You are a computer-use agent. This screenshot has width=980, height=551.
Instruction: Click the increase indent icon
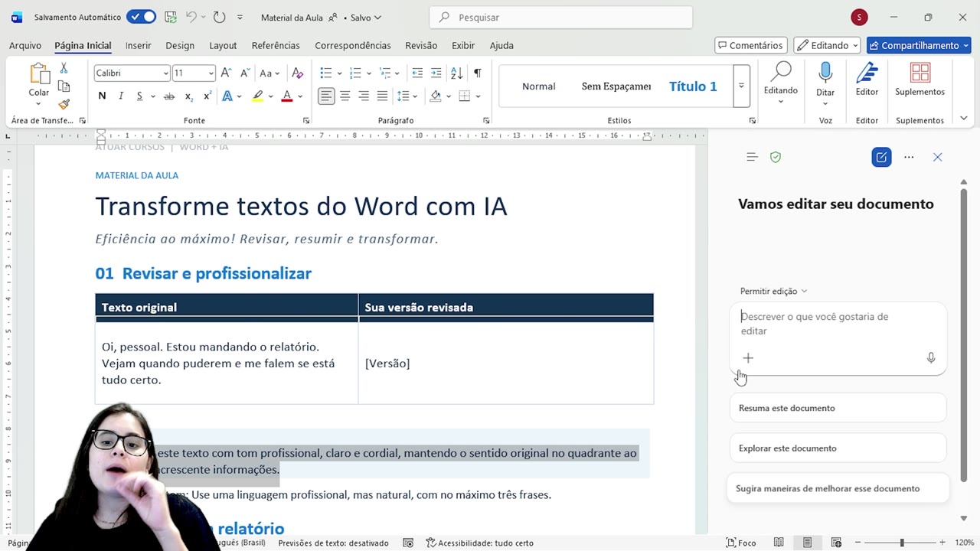pos(436,73)
